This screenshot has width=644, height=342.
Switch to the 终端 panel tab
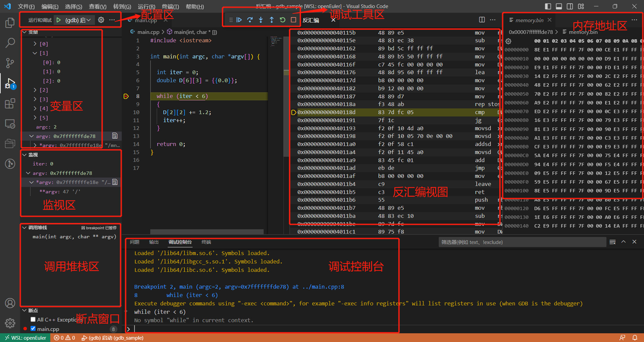point(206,242)
